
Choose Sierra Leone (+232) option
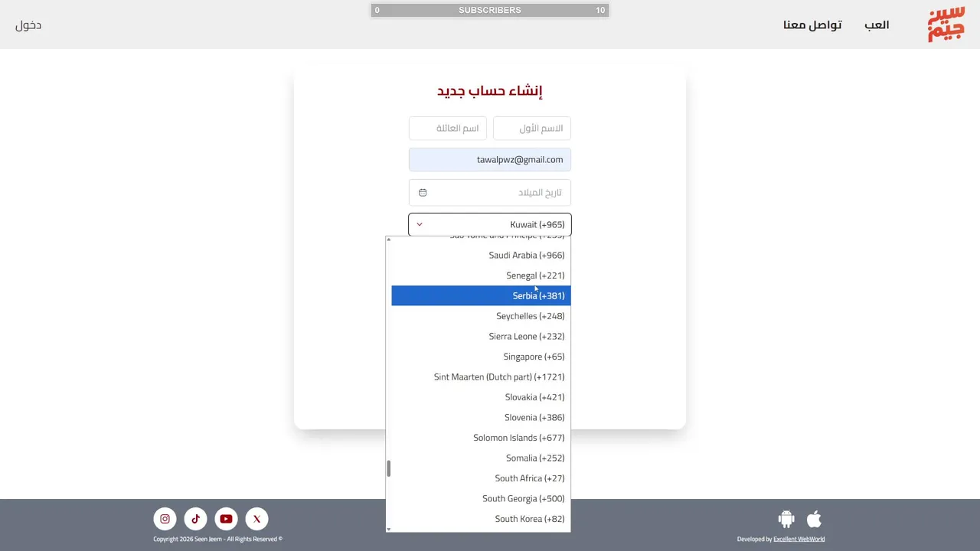point(481,336)
